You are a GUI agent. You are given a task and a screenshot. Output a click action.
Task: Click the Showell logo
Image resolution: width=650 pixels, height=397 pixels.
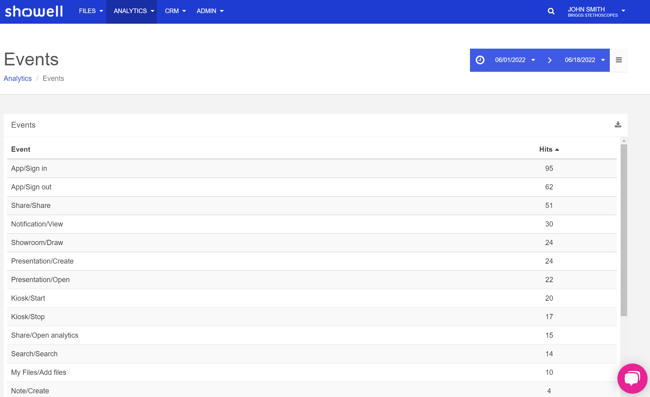[x=34, y=11]
